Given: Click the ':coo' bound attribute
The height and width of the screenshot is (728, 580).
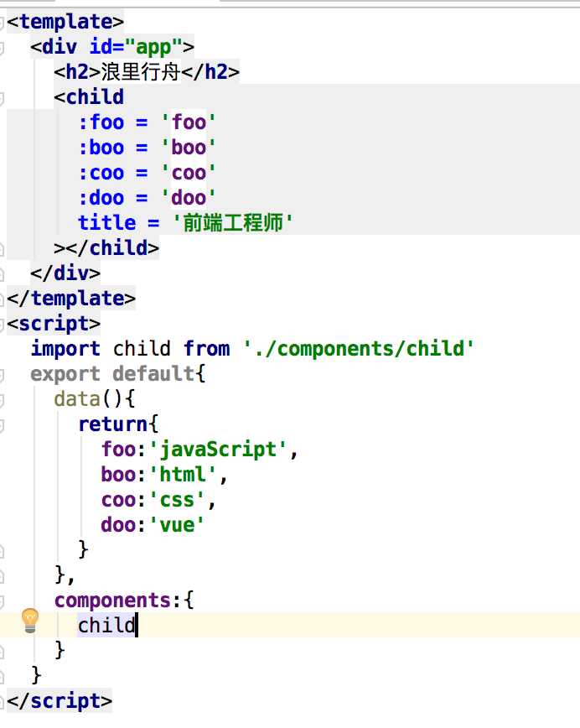Looking at the screenshot, I should coord(101,173).
